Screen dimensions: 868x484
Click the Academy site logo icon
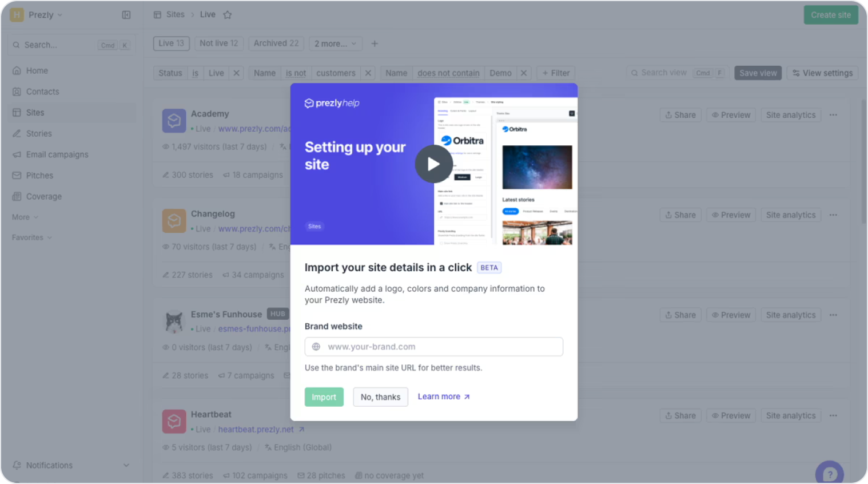(x=174, y=121)
